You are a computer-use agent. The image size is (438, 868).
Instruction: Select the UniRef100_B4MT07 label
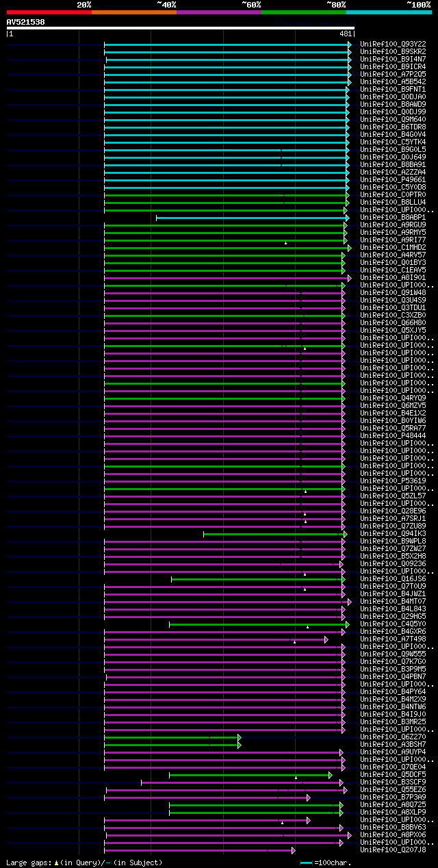pos(393,601)
